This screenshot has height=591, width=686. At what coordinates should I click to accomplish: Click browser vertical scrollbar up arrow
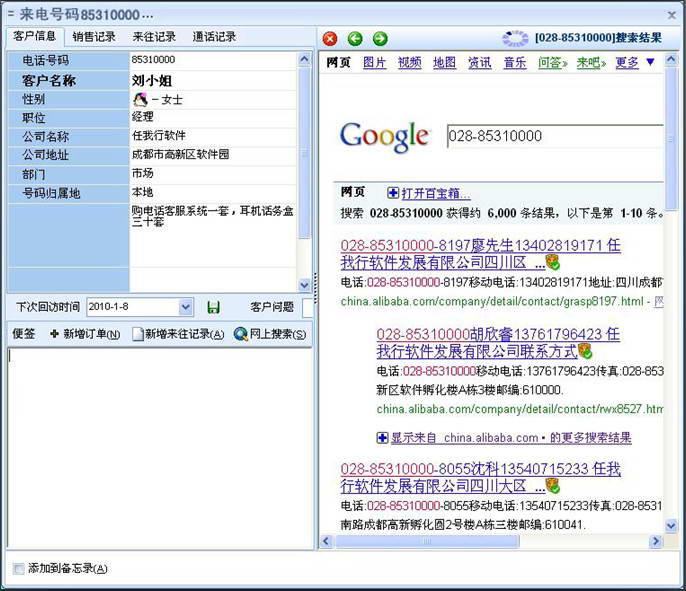click(x=671, y=59)
